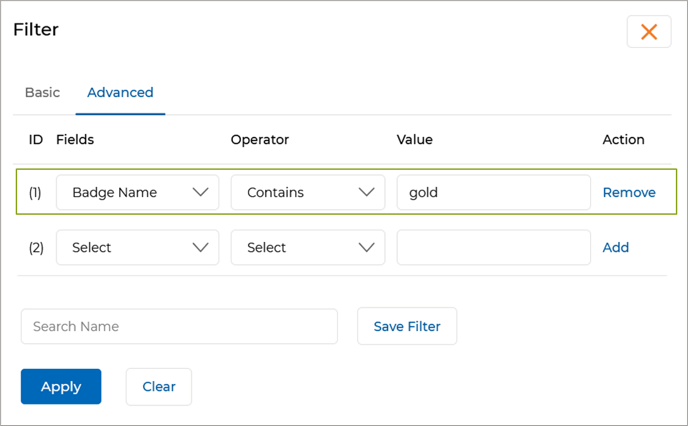The height and width of the screenshot is (426, 688).
Task: Click the chevron arrow beside Contains
Action: click(367, 192)
